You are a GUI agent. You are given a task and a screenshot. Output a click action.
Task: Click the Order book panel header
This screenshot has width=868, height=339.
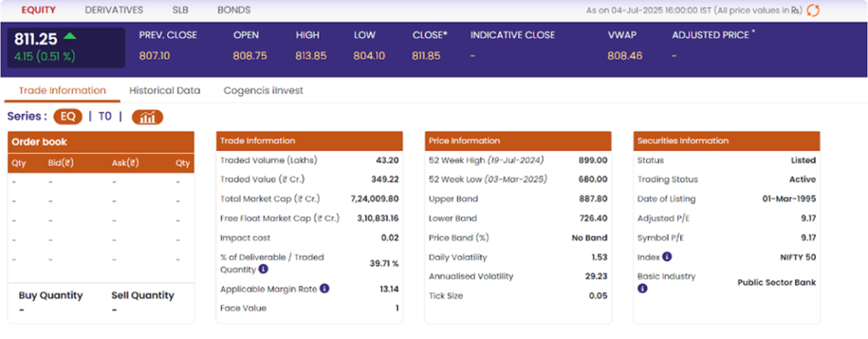pyautogui.click(x=101, y=142)
